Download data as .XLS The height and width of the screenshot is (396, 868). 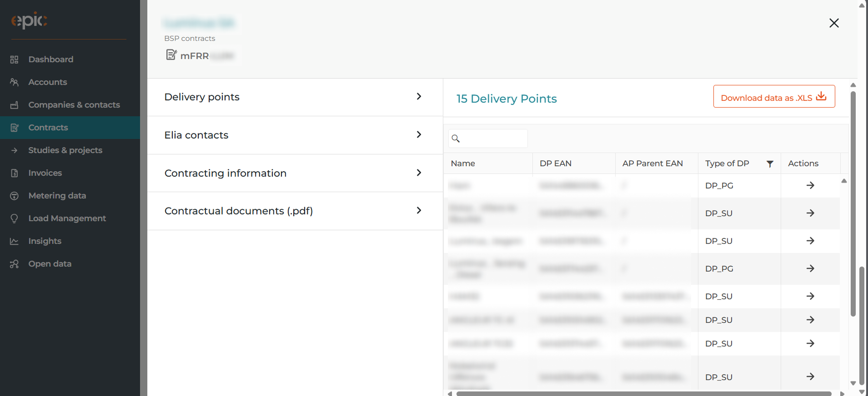tap(774, 96)
